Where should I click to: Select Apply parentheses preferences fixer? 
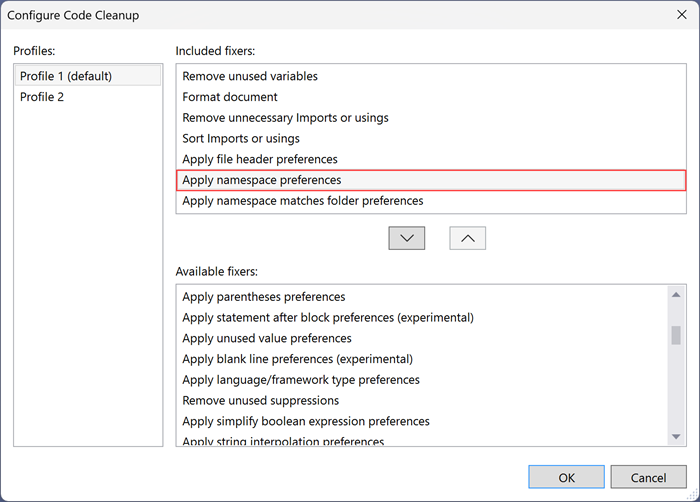[263, 297]
